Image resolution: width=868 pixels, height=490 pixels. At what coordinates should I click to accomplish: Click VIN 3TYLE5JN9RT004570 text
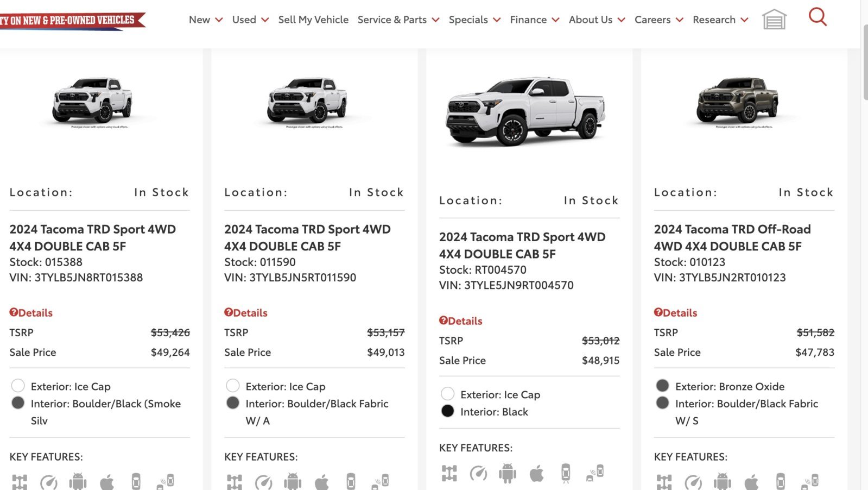(506, 285)
